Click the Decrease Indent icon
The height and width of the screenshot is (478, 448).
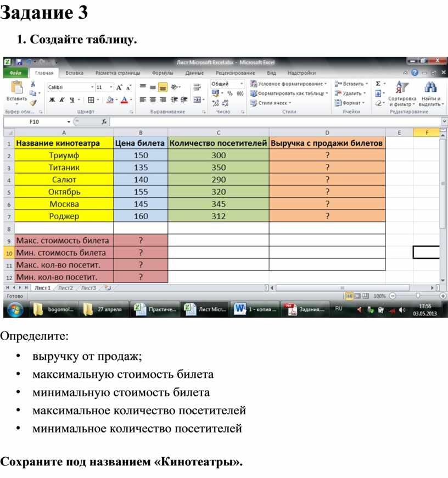coord(174,99)
